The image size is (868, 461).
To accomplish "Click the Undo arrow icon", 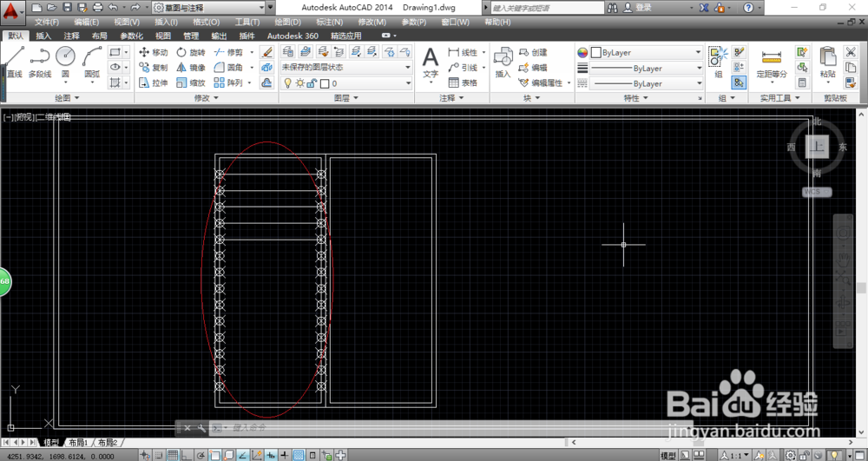I will click(x=113, y=7).
